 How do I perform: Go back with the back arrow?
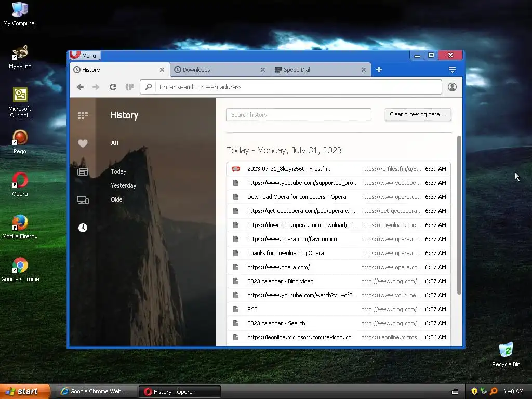pos(80,87)
